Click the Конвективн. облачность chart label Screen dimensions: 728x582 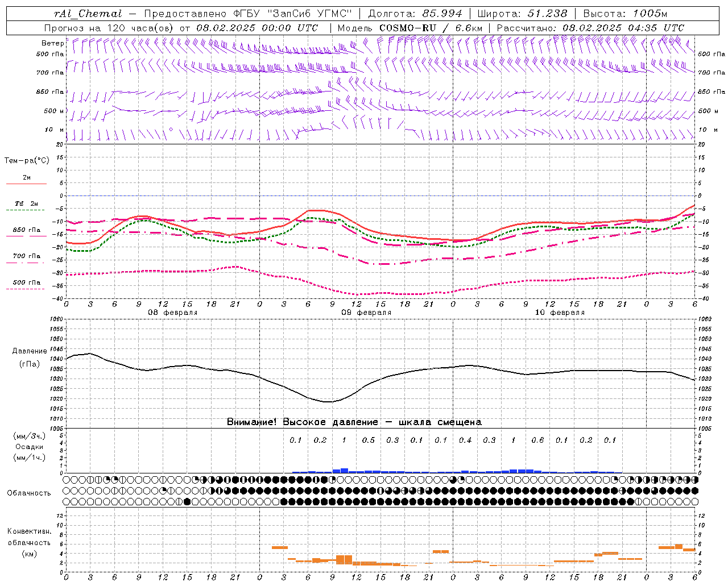[x=29, y=537]
